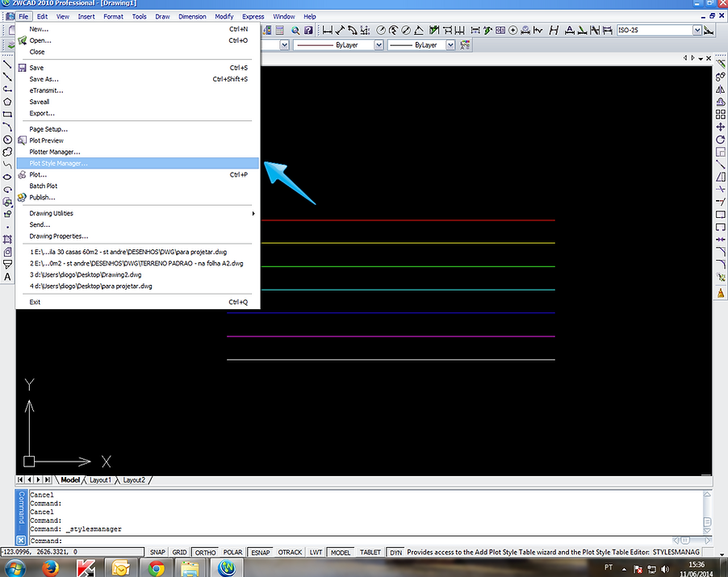Click the Center Mark dimension icon

click(x=513, y=30)
